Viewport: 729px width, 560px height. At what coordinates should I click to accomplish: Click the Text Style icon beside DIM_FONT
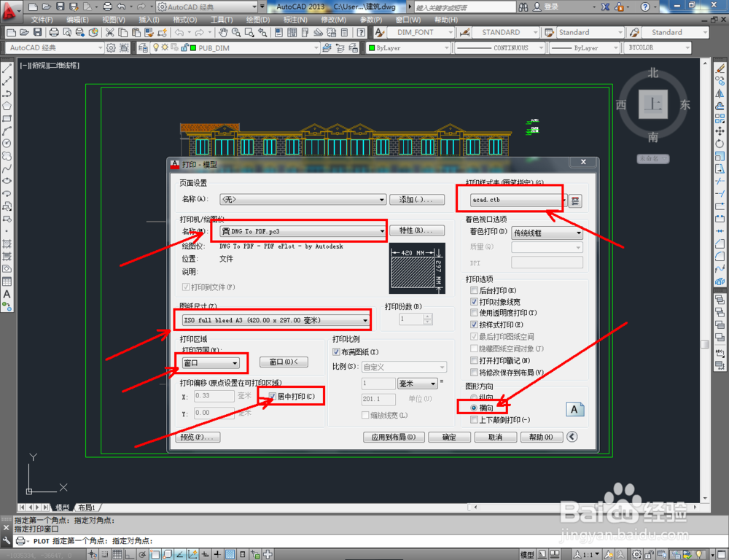380,32
